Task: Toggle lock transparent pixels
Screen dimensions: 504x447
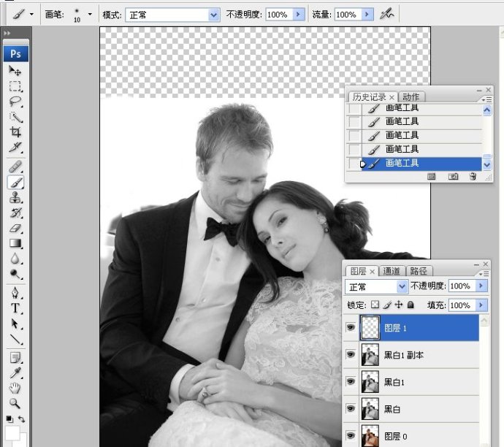Action: (375, 305)
